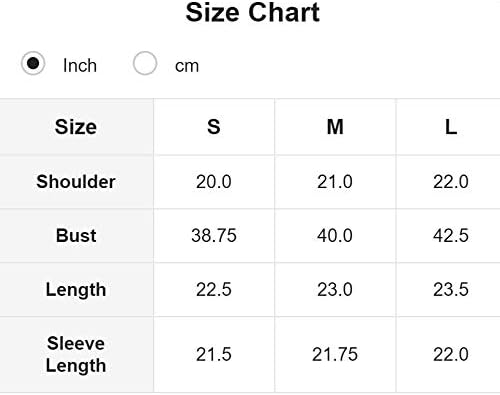The width and height of the screenshot is (500, 395).
Task: Click the Bust row label
Action: coord(76,236)
